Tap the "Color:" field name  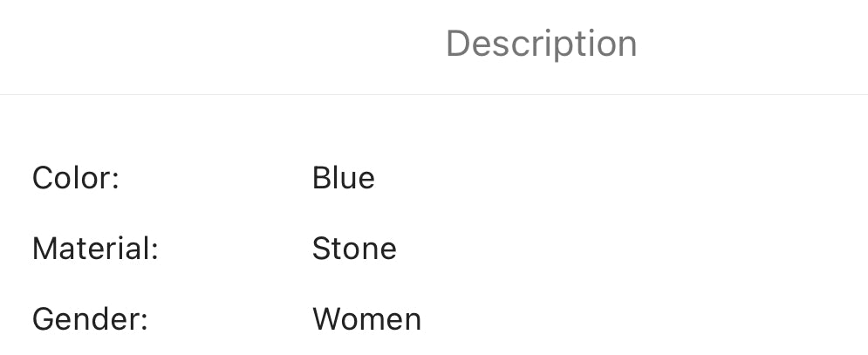76,179
